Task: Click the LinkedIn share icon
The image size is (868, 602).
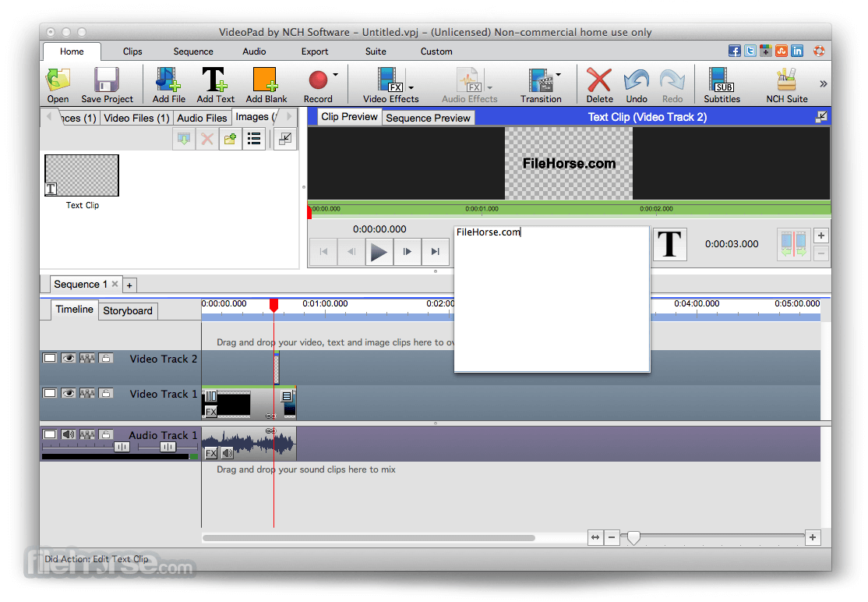Action: coord(797,51)
